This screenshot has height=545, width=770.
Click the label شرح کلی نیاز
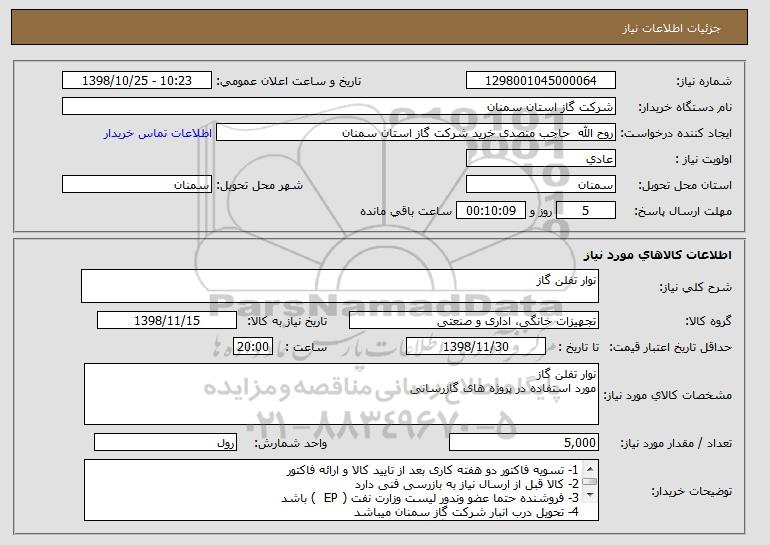695,288
